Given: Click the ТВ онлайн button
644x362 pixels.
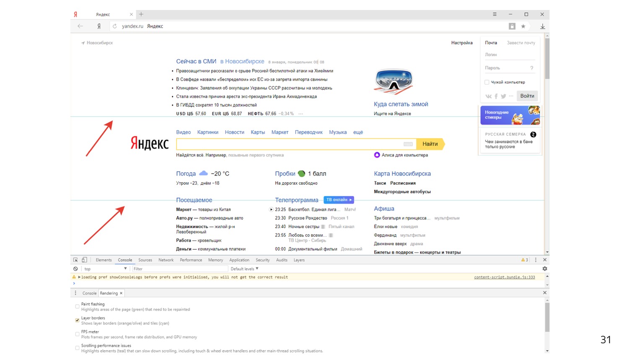Looking at the screenshot, I should click(x=339, y=200).
